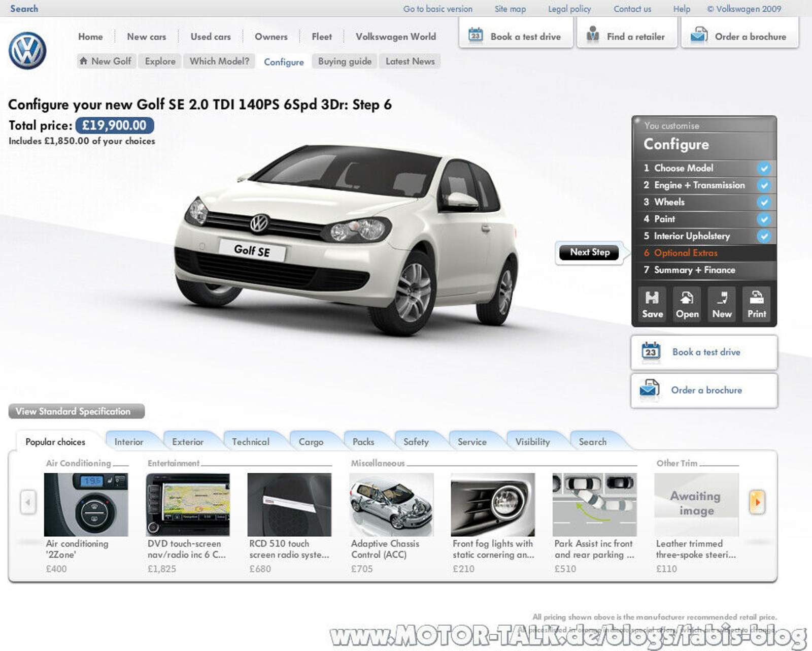Click Go to basic version link
The image size is (812, 651).
click(437, 9)
